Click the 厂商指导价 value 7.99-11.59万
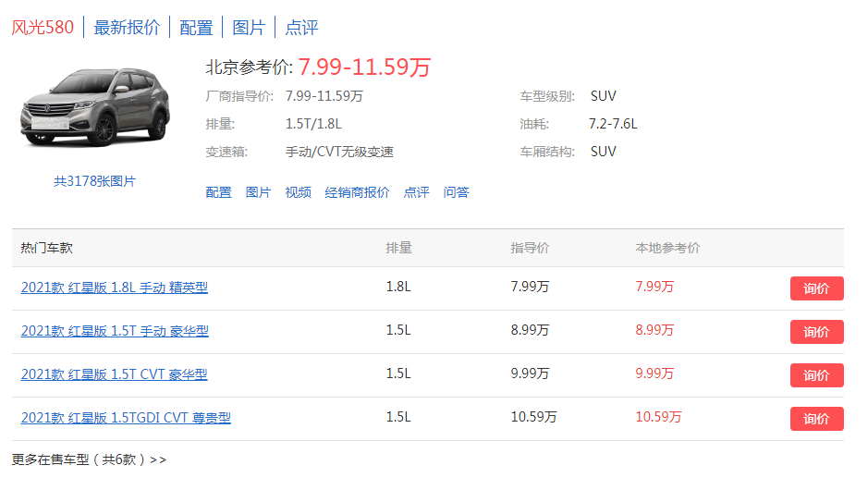The height and width of the screenshot is (502, 868). tap(324, 96)
